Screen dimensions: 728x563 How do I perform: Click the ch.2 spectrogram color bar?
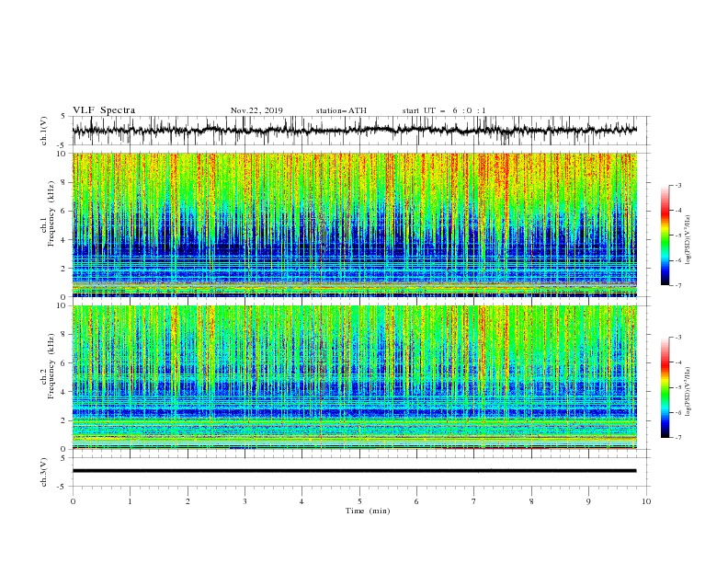665,387
